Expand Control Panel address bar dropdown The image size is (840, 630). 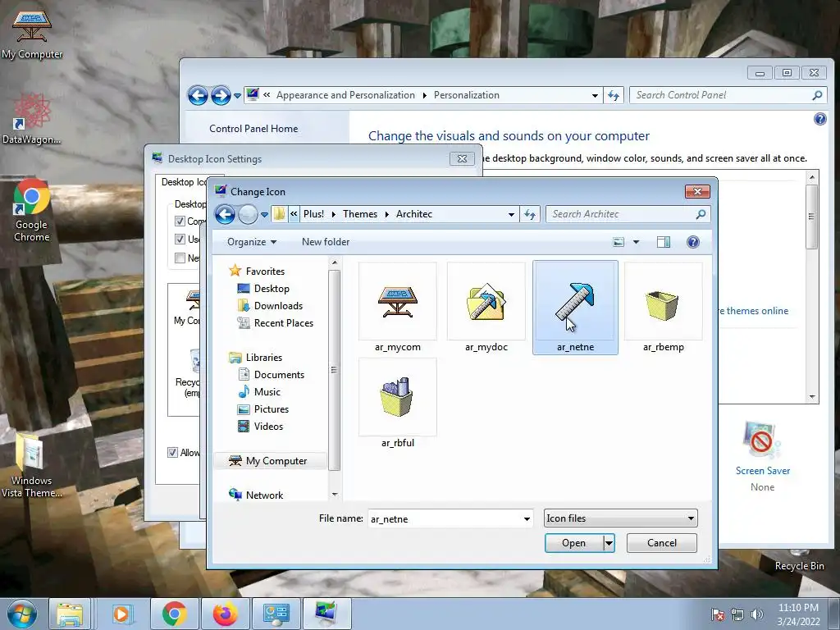(595, 95)
